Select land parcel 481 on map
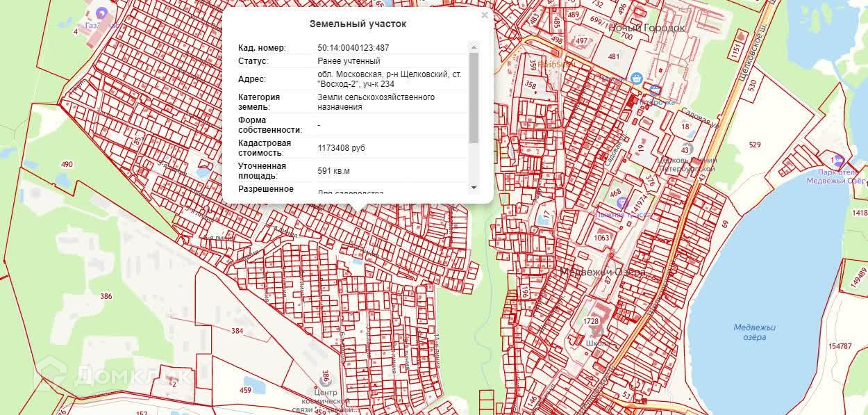The width and height of the screenshot is (868, 415). tap(613, 57)
